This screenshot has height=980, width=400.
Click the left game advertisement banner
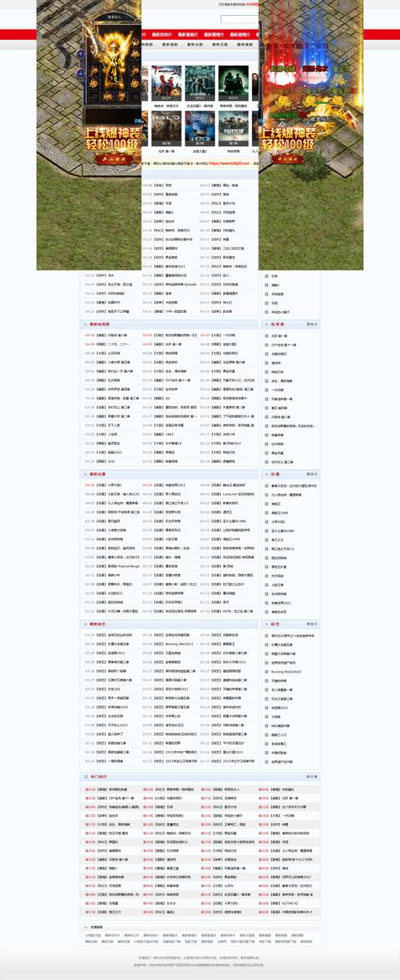point(89,136)
